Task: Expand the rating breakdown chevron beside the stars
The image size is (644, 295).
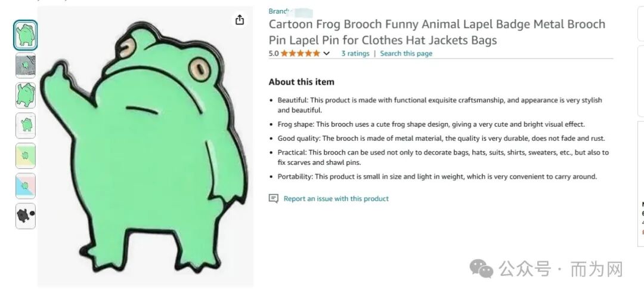Action: coord(326,53)
